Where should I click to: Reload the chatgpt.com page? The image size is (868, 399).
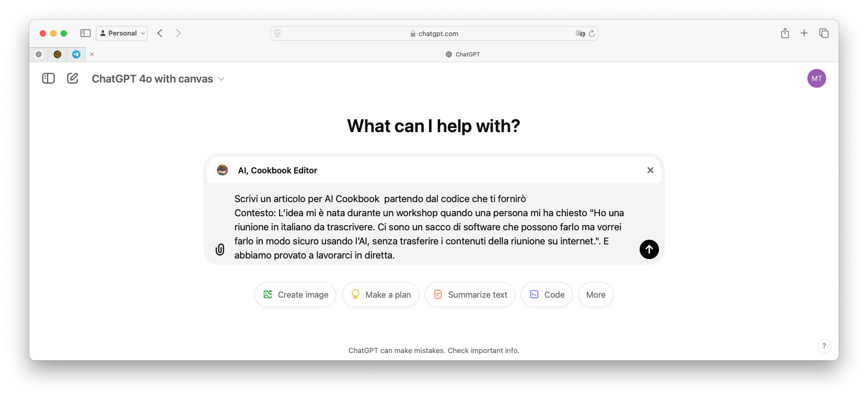[592, 33]
